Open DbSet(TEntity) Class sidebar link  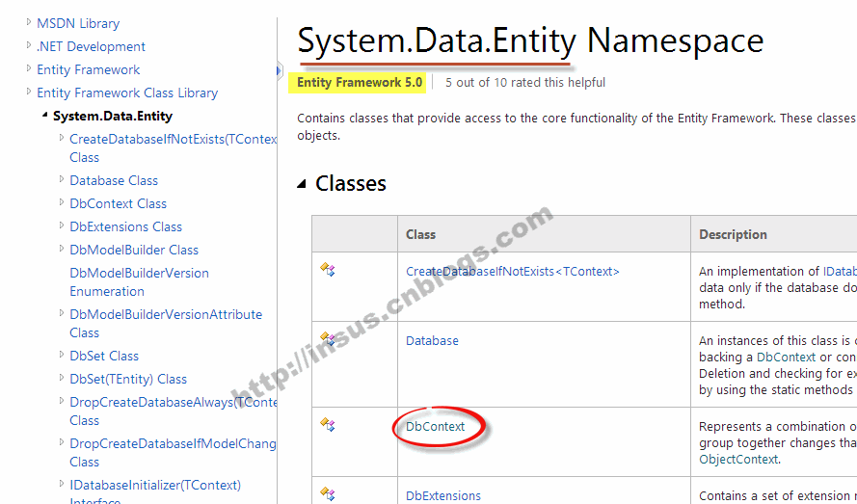click(x=128, y=379)
